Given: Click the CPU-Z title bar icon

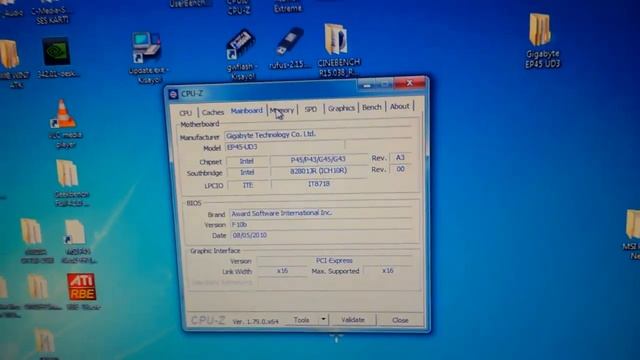Looking at the screenshot, I should pyautogui.click(x=173, y=94).
